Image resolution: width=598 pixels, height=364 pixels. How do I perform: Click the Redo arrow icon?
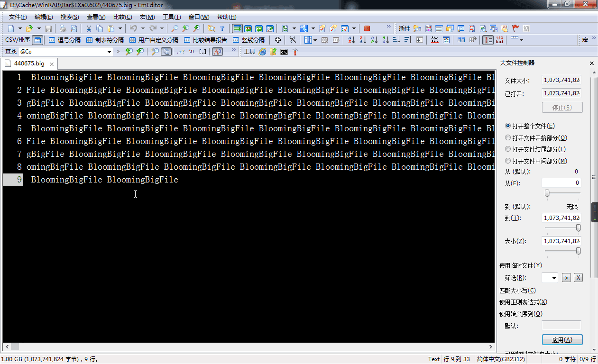[153, 28]
